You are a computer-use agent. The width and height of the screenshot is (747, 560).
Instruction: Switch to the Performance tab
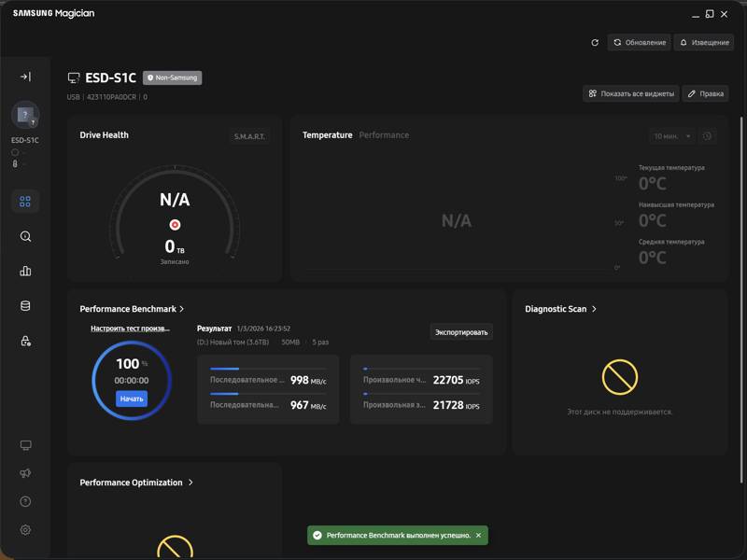pos(384,135)
